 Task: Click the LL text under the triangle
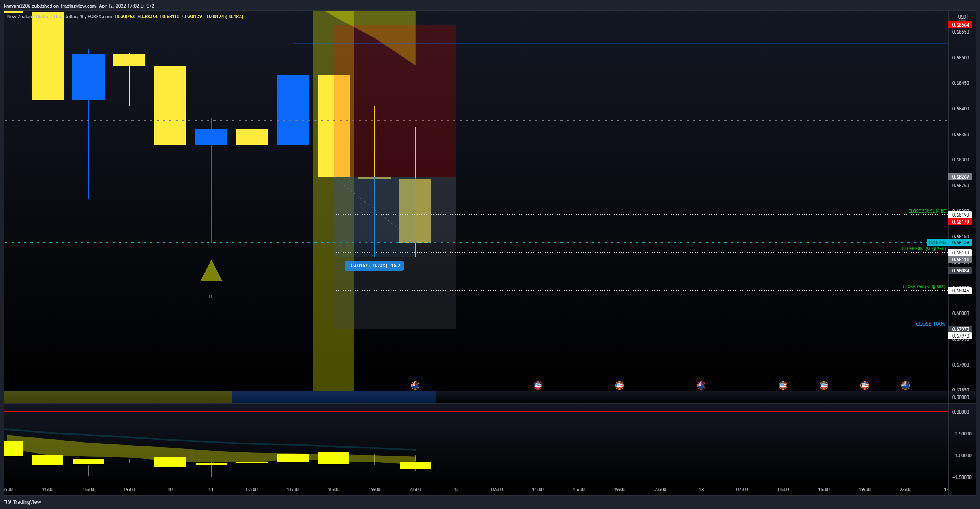point(211,296)
